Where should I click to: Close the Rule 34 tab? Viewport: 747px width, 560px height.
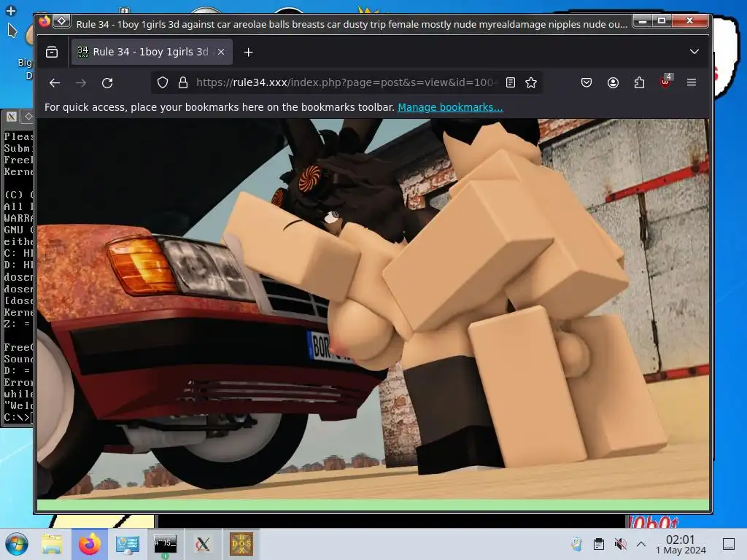(221, 52)
